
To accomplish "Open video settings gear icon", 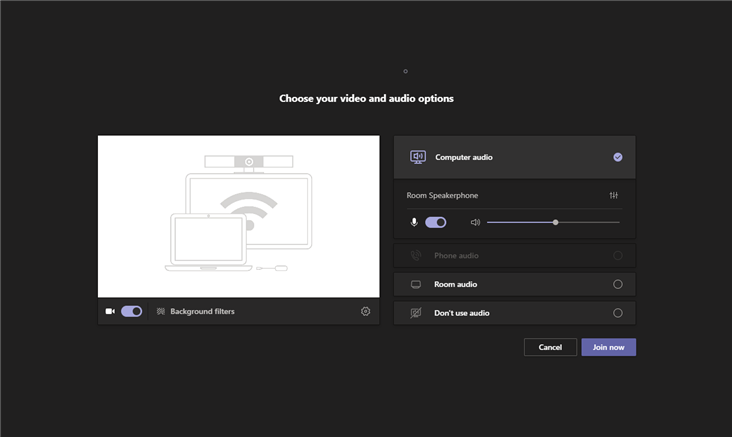I will 365,311.
